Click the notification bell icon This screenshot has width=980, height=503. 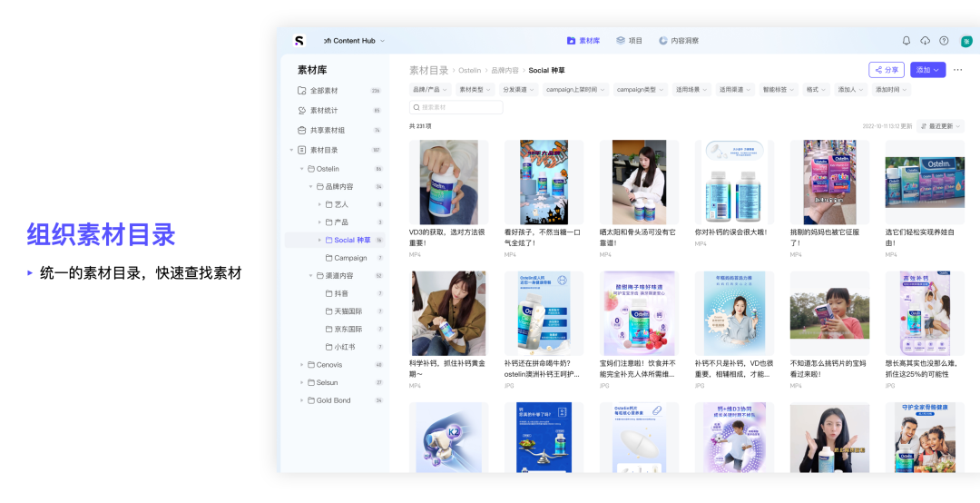click(x=906, y=41)
